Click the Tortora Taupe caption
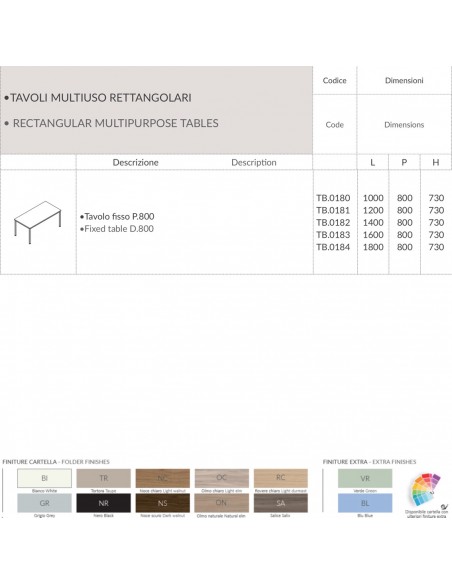Viewport: 452px width, 584px height. [x=104, y=491]
